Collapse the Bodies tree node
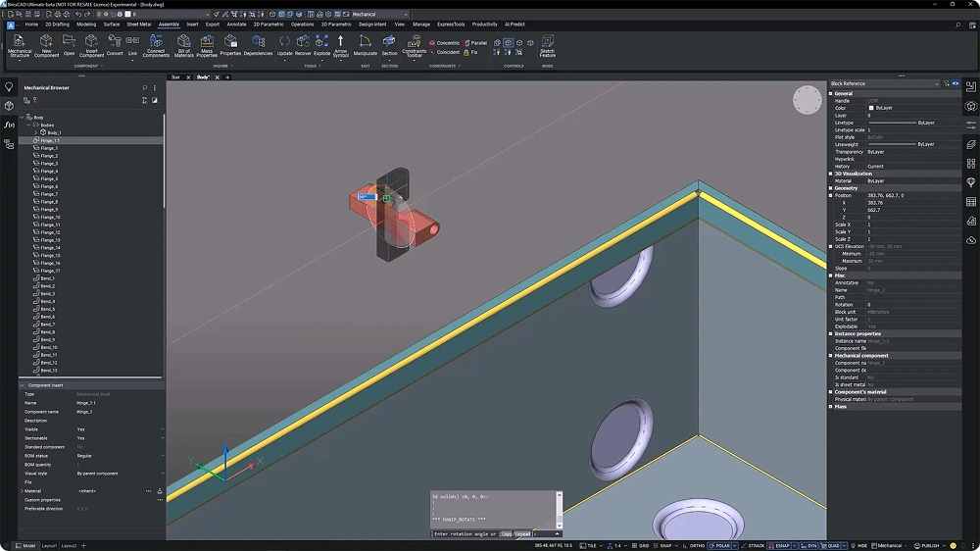 tap(28, 125)
